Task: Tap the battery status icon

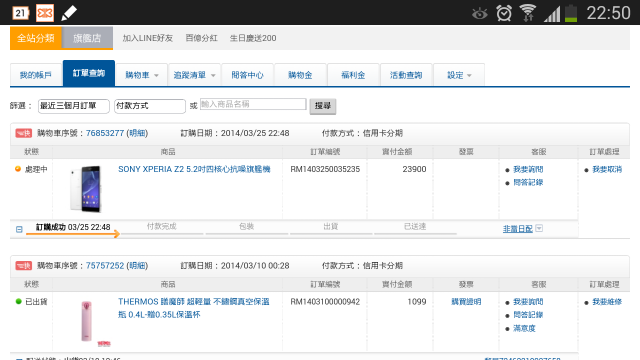Action: (x=571, y=13)
